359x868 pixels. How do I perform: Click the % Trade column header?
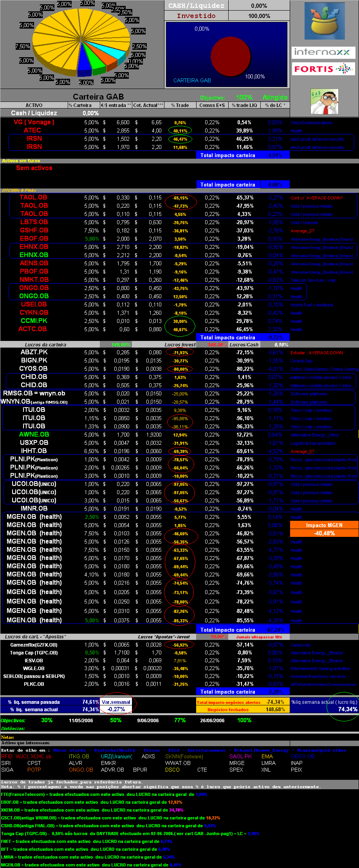[180, 105]
